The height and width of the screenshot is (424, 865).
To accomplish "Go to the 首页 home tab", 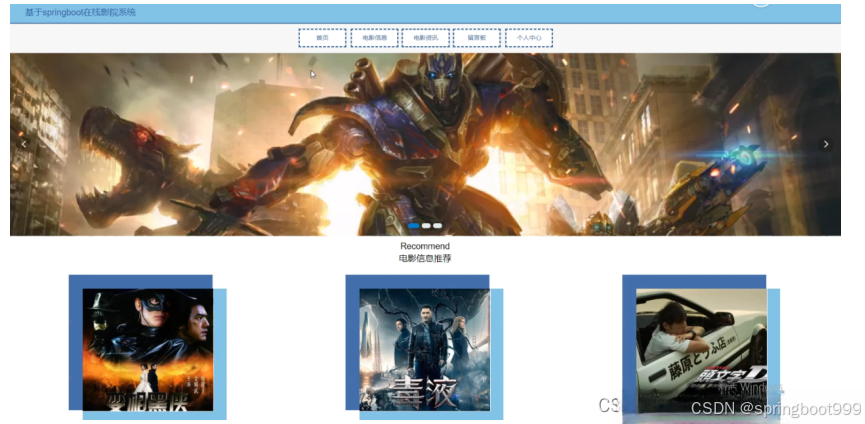I will [x=322, y=38].
